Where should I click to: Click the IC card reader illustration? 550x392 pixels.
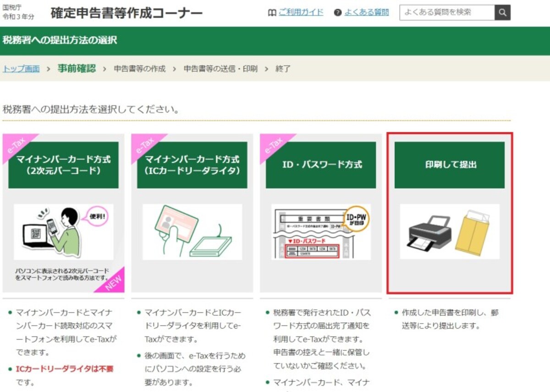[192, 232]
